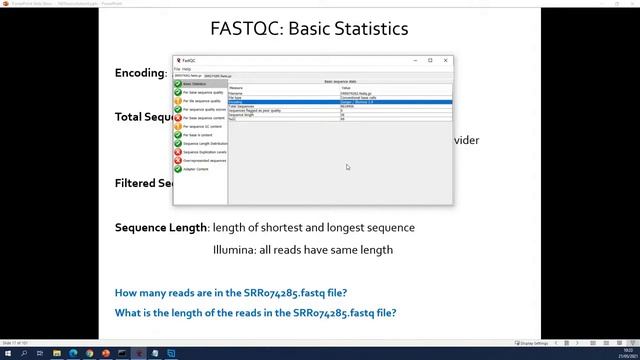Open Windows taskbar search
The image size is (640, 360).
click(x=24, y=353)
